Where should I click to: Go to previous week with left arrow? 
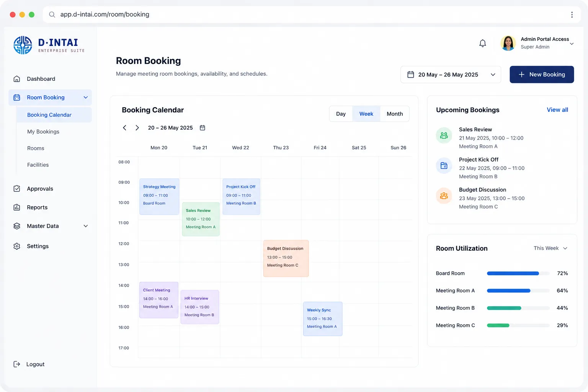pyautogui.click(x=124, y=128)
